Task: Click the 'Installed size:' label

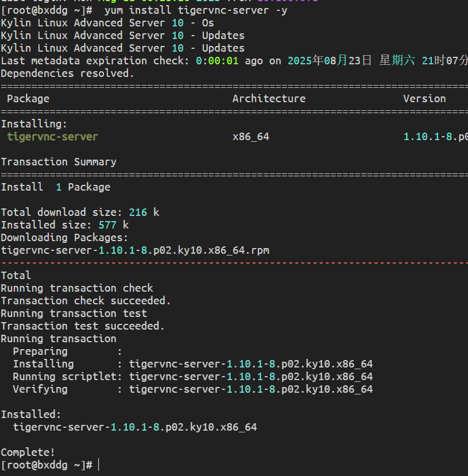Action: pyautogui.click(x=47, y=225)
